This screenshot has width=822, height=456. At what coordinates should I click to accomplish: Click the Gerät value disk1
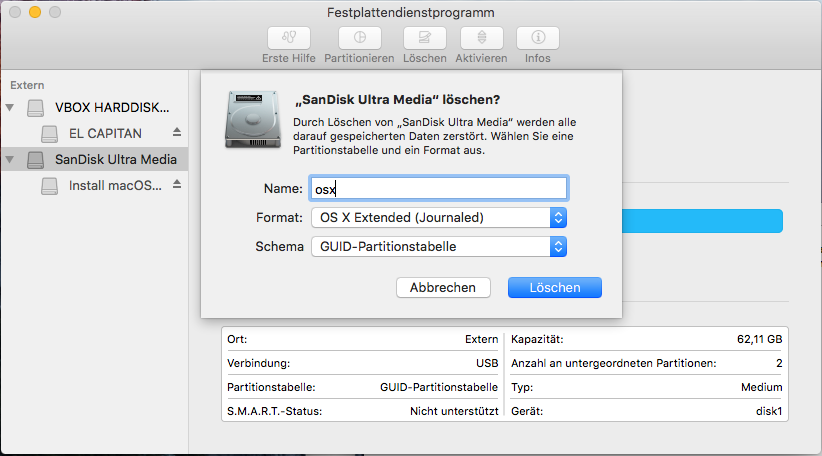769,411
